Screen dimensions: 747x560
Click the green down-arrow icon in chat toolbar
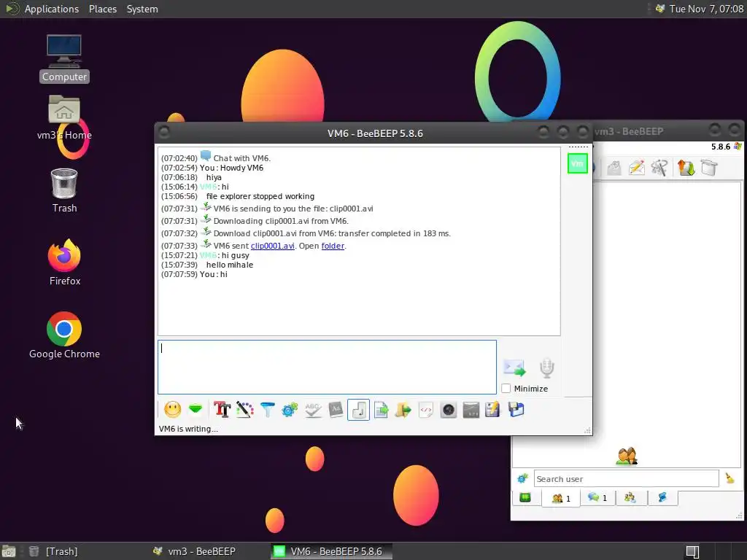[196, 410]
